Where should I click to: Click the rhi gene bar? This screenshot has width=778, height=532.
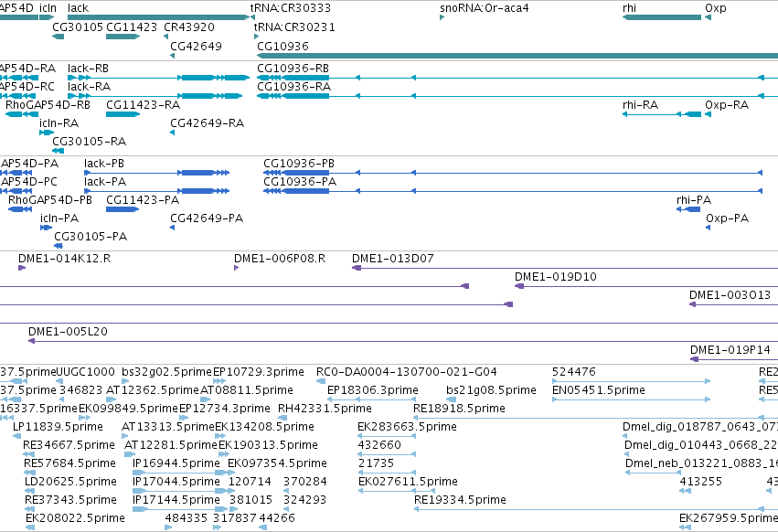coord(662,17)
